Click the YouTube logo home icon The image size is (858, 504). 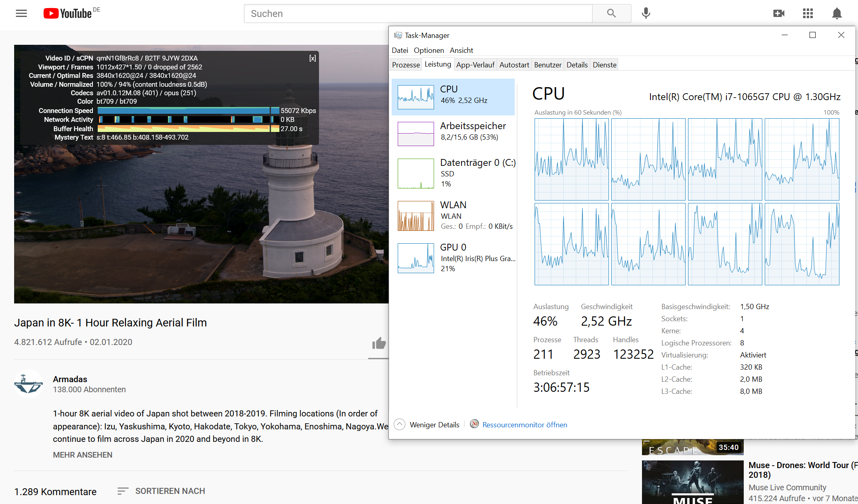click(67, 13)
